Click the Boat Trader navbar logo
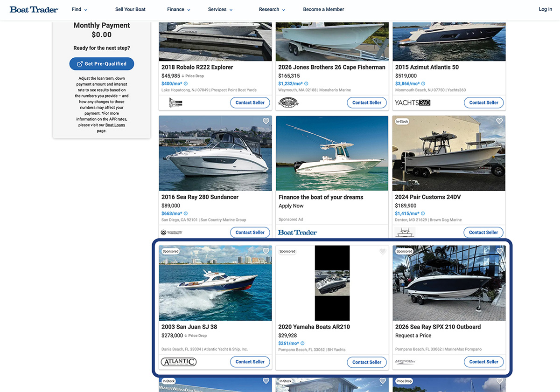 click(x=33, y=9)
